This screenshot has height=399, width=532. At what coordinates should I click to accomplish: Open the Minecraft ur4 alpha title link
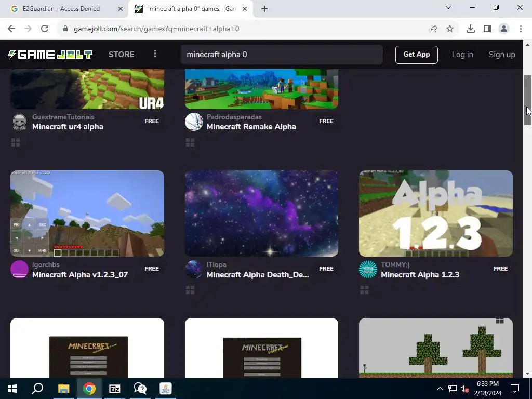pyautogui.click(x=68, y=127)
